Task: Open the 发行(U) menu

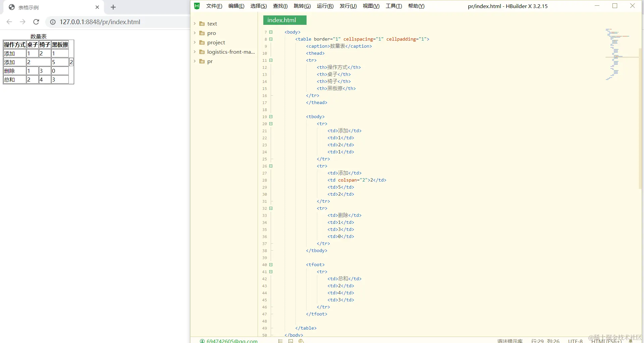Action: (348, 6)
